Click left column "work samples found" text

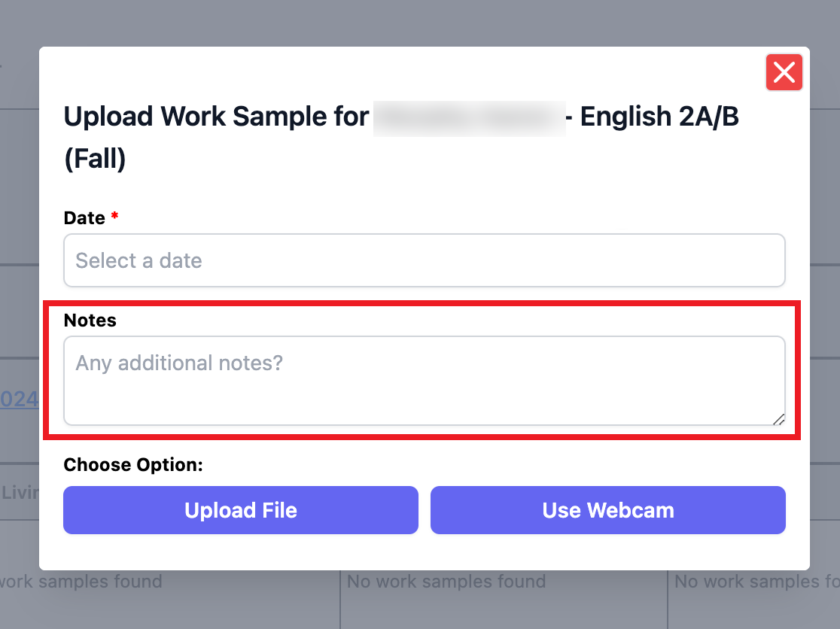pos(81,582)
